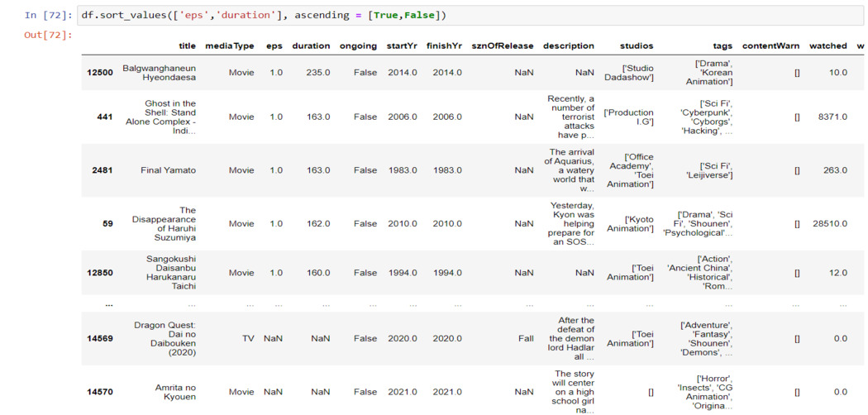
Task: Select the 'contentWarn' column header
Action: coord(770,46)
